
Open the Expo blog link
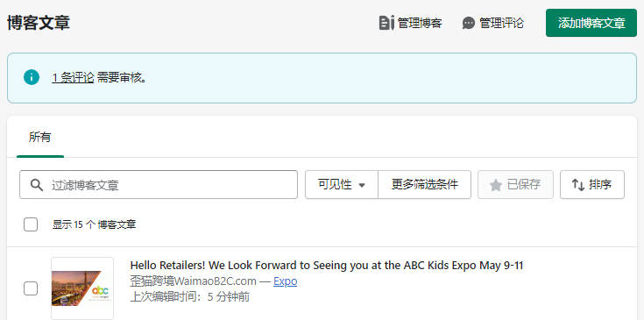click(285, 281)
